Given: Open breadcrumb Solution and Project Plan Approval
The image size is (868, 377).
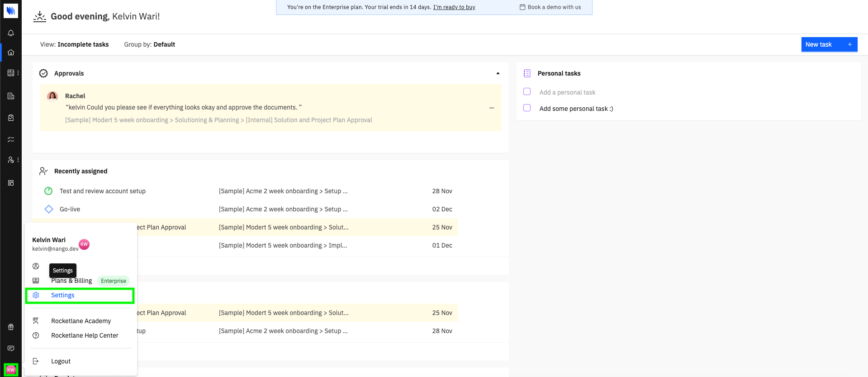Looking at the screenshot, I should (x=309, y=120).
